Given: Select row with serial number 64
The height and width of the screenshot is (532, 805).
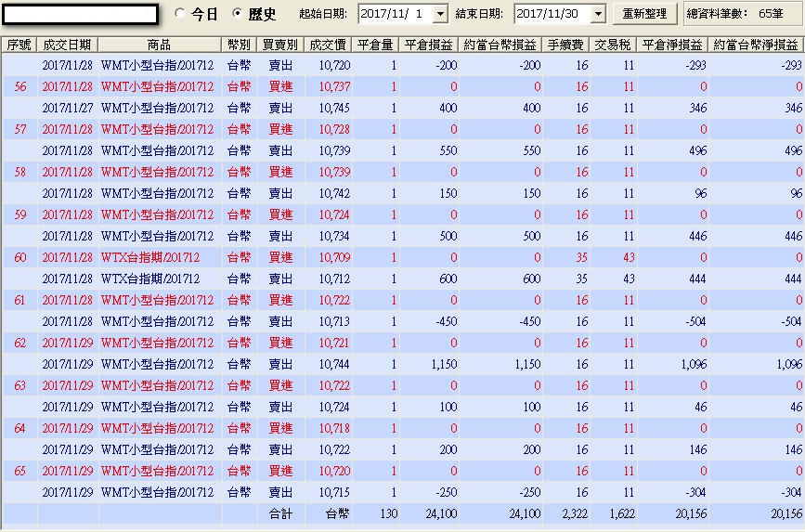Looking at the screenshot, I should click(403, 428).
